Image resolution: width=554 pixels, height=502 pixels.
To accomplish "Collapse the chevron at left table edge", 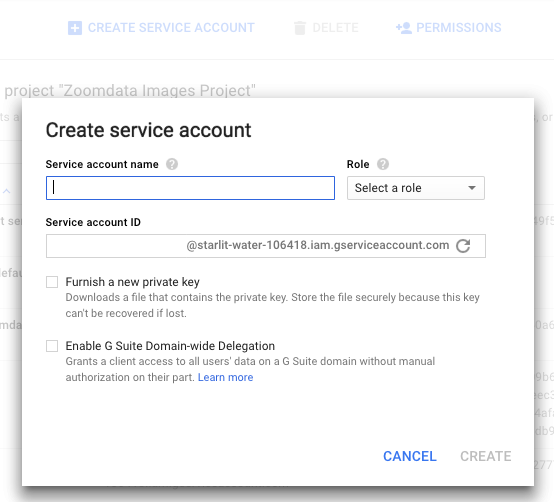I will tap(7, 191).
